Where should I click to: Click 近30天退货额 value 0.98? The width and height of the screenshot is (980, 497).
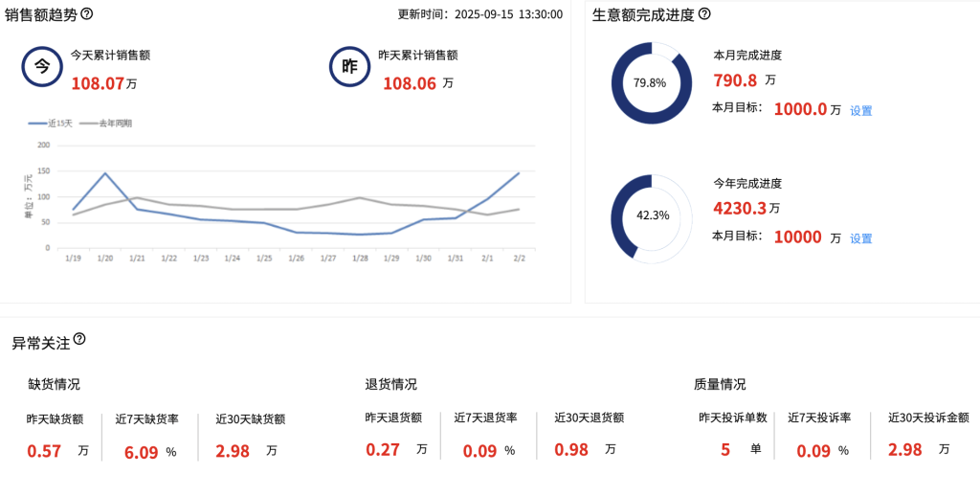[x=571, y=449]
